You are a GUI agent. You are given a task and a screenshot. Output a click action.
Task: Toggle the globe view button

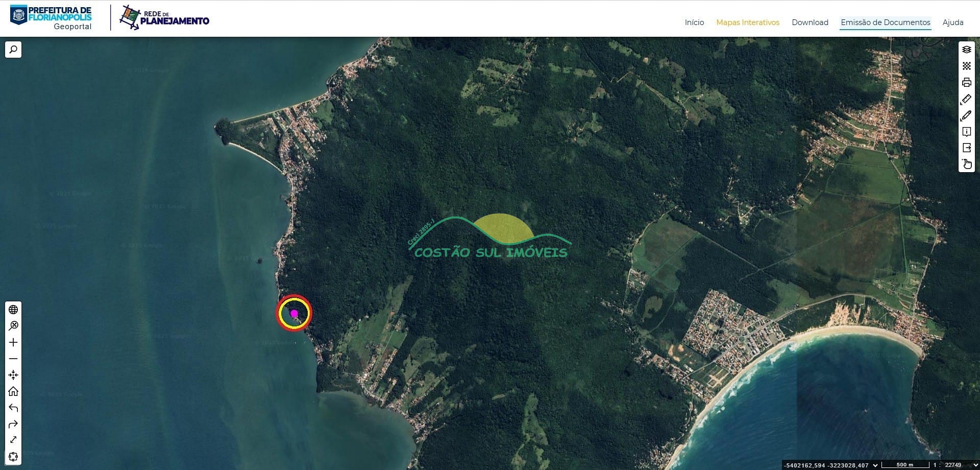coord(13,310)
